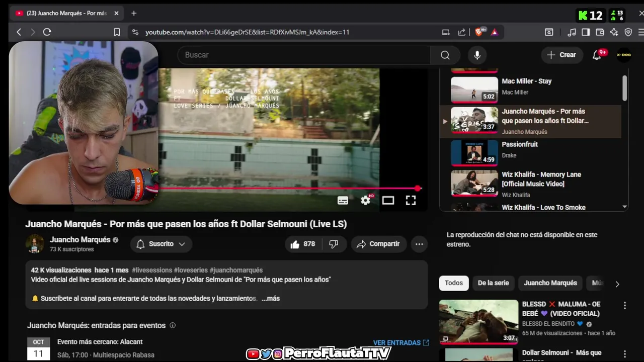Screen dimensions: 644x362
Task: Click the #livesessions hashtag
Action: (x=151, y=270)
